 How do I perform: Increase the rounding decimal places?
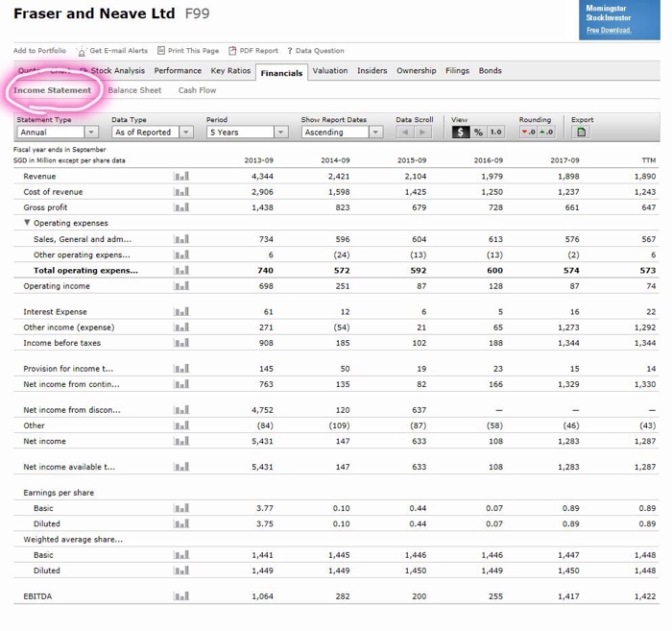click(x=546, y=132)
